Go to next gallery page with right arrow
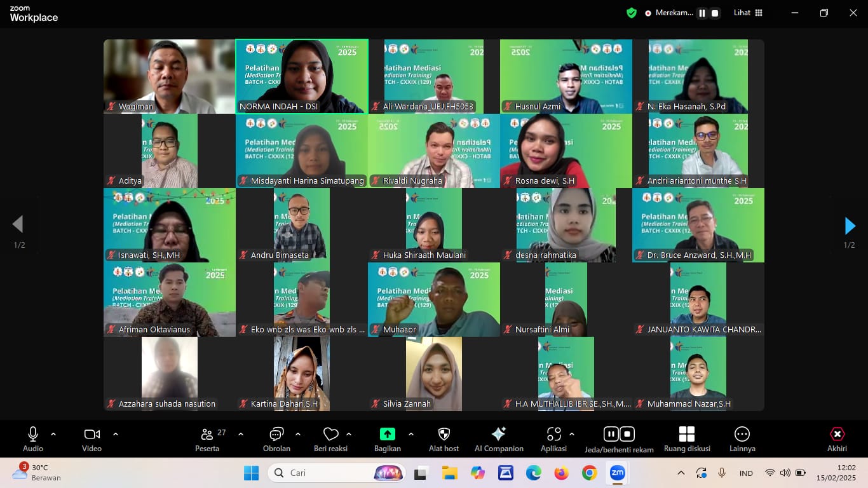 (850, 226)
